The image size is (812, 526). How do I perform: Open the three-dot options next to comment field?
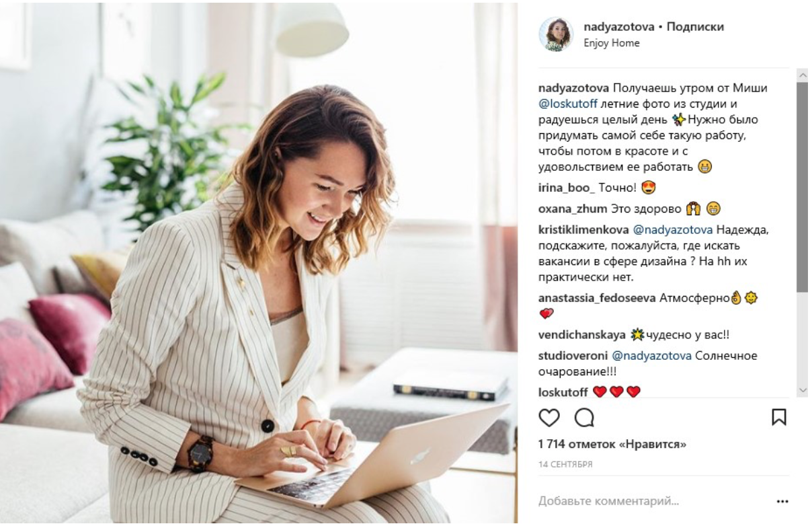click(781, 501)
